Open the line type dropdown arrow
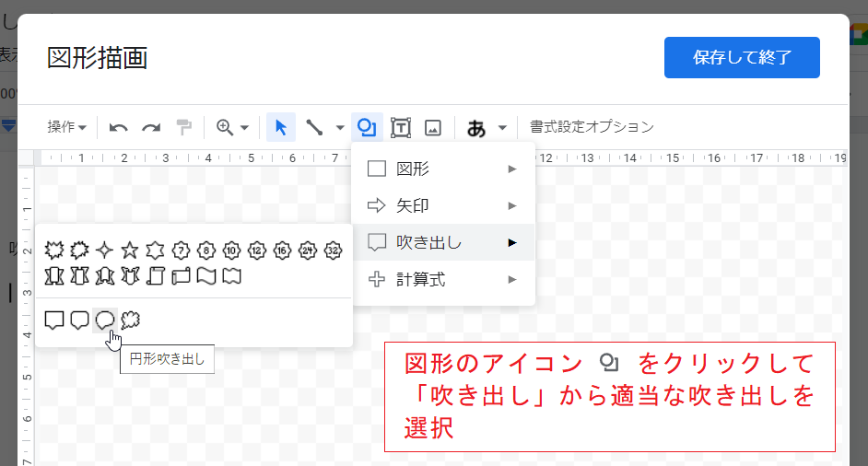This screenshot has width=868, height=466. (340, 128)
